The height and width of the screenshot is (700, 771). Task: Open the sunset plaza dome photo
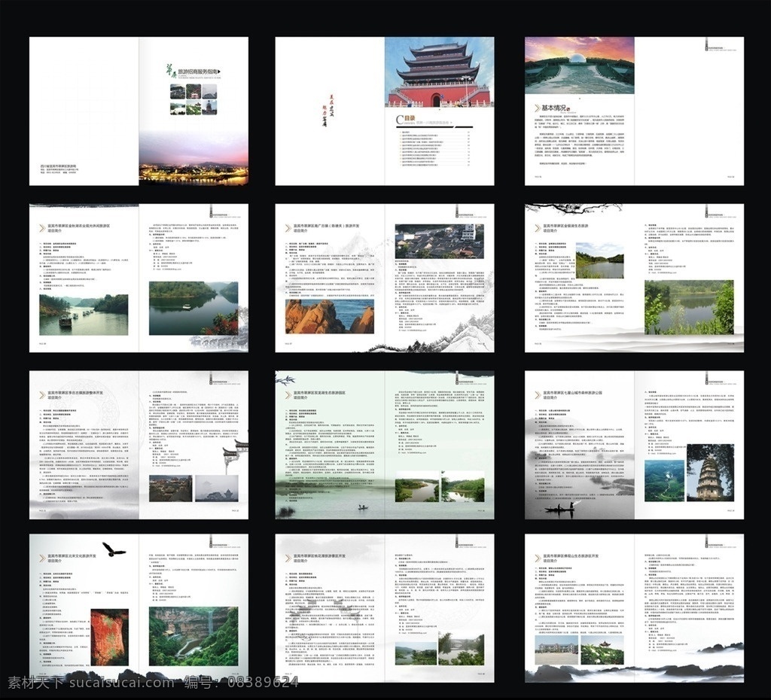pyautogui.click(x=579, y=65)
